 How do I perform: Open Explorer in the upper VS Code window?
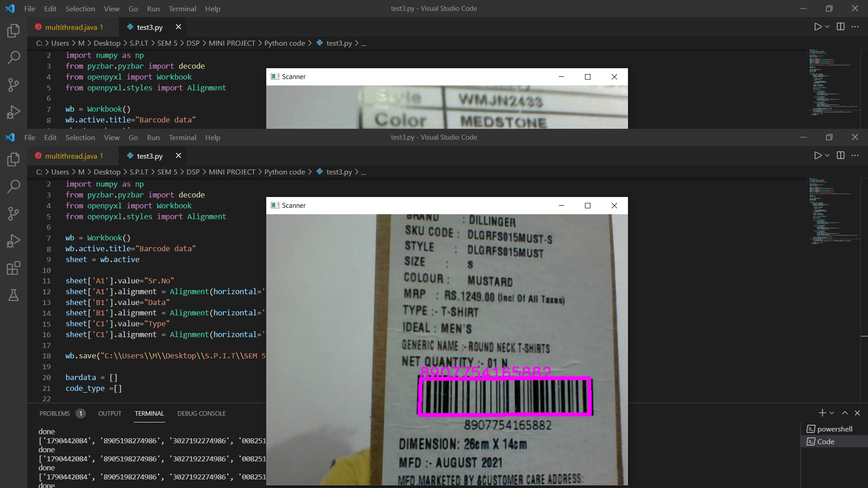[14, 30]
